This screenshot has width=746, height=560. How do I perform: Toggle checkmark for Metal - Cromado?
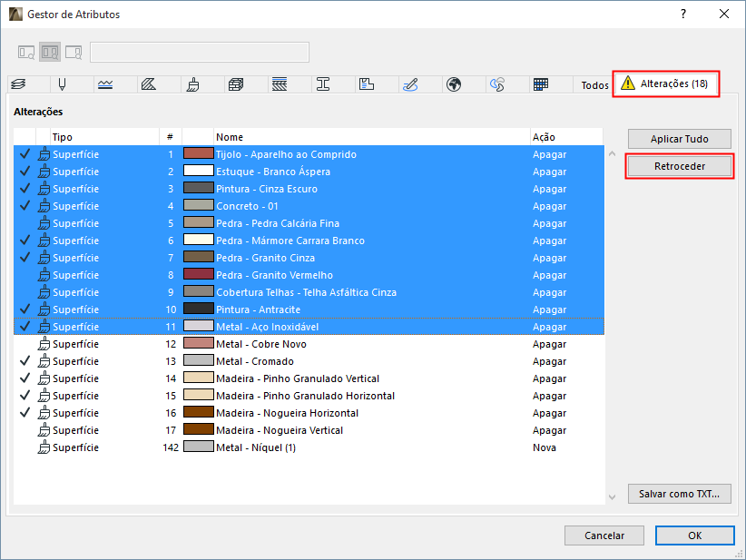[25, 361]
